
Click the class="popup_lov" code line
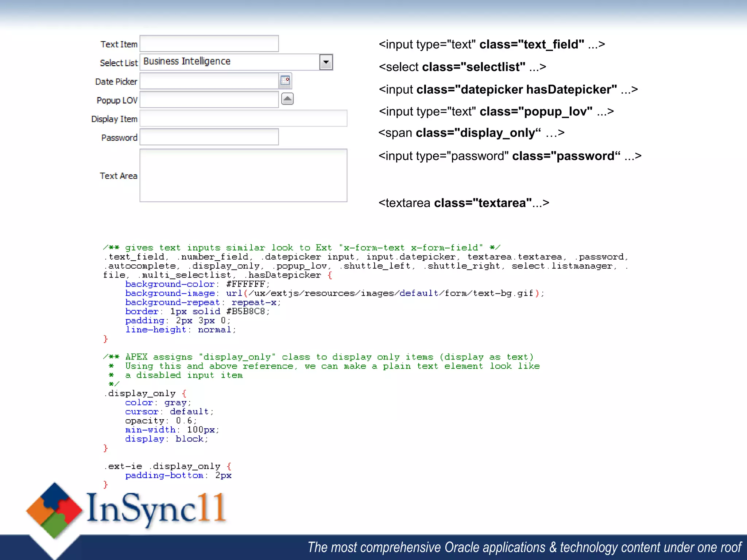(496, 112)
